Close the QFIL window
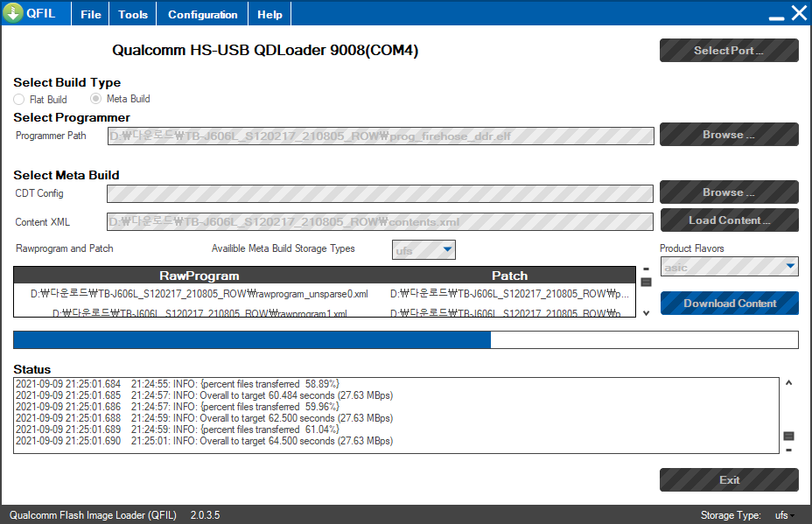 pos(799,12)
